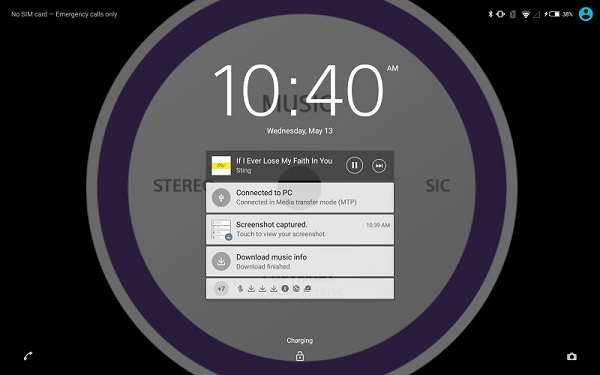600x375 pixels.
Task: Open the user profile avatar
Action: point(585,14)
